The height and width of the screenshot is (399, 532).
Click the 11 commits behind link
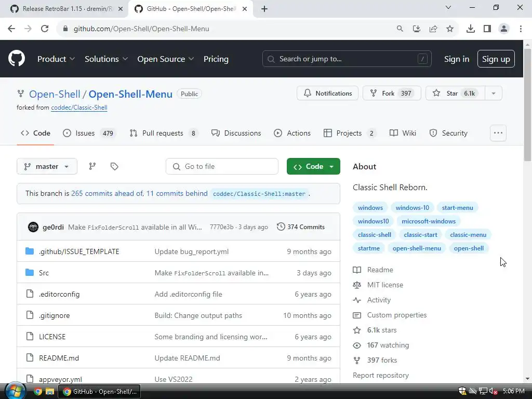pos(177,193)
